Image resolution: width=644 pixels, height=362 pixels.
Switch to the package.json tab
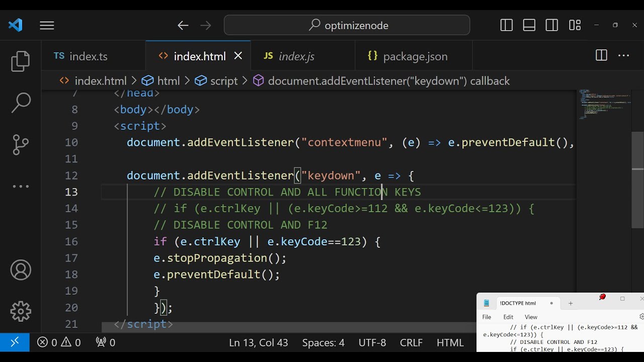[x=415, y=56]
